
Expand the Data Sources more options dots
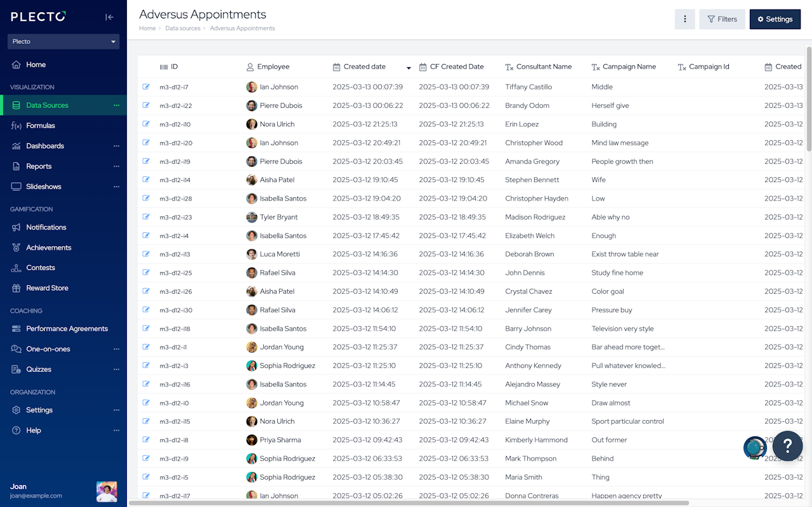pos(116,105)
